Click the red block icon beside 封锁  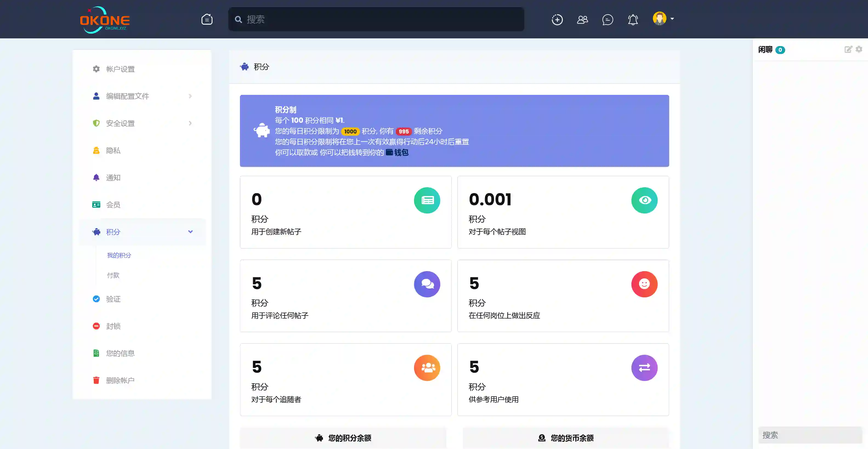(x=97, y=326)
